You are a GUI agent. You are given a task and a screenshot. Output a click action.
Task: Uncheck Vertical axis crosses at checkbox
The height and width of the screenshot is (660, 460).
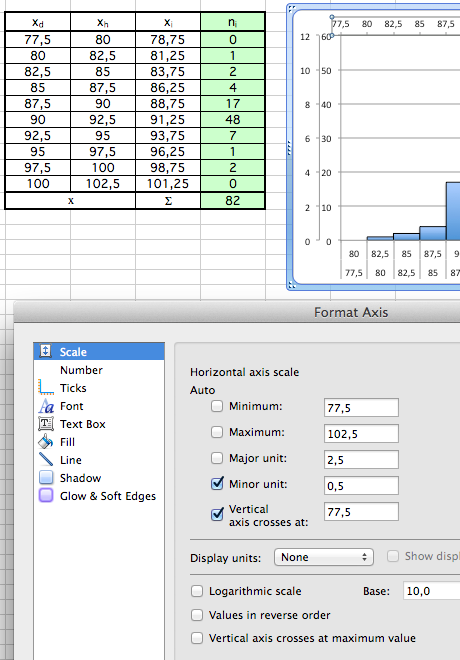coord(217,514)
